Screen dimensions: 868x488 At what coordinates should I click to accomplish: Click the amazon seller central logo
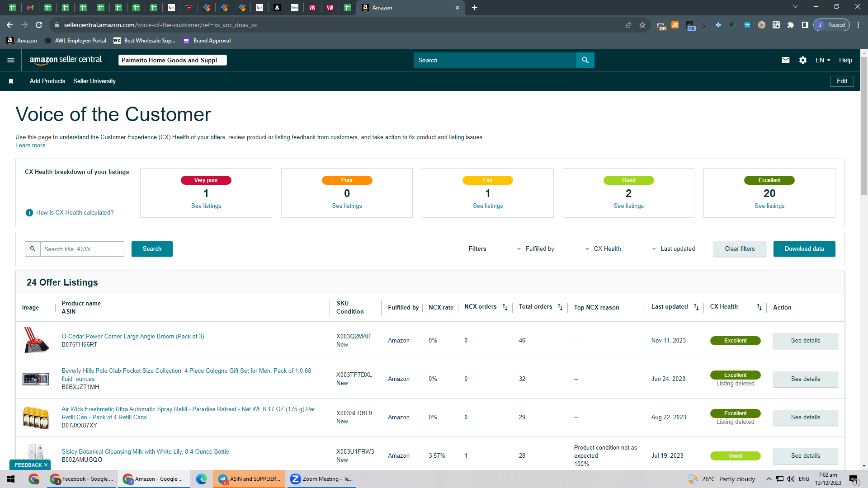(x=66, y=60)
